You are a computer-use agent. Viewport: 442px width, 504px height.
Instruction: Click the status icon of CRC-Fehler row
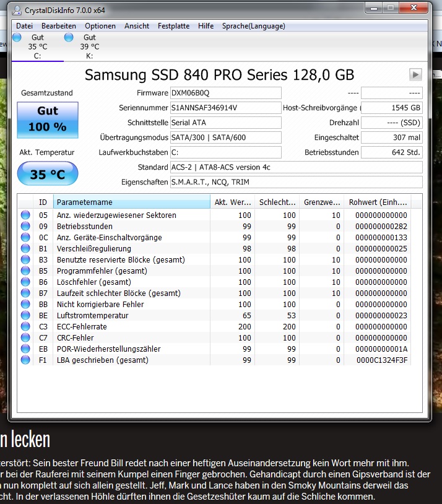[x=25, y=337]
